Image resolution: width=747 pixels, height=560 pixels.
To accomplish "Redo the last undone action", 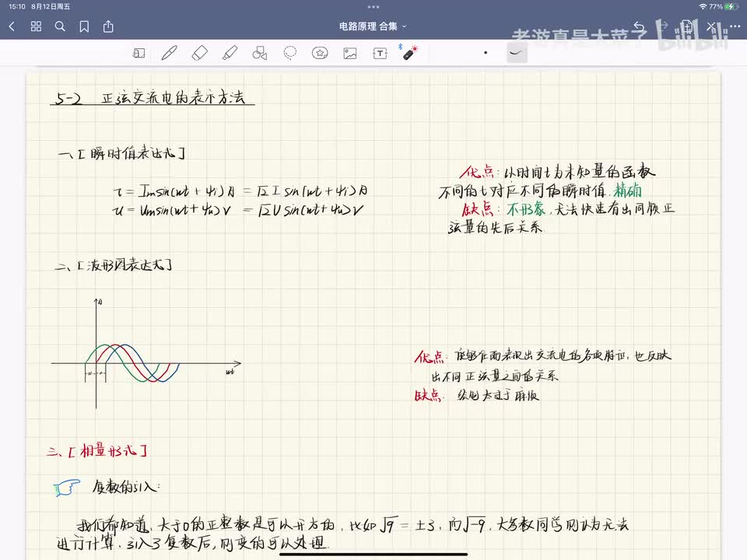I will click(x=663, y=26).
